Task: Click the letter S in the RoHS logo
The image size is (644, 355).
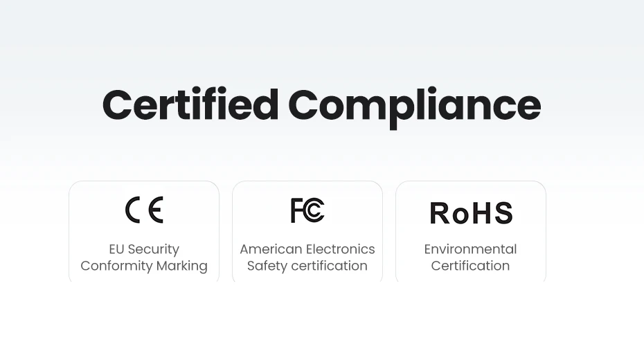Action: [x=503, y=213]
